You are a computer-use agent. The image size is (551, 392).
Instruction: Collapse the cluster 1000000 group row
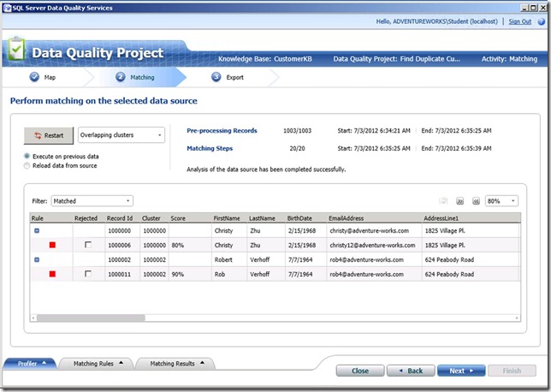37,230
